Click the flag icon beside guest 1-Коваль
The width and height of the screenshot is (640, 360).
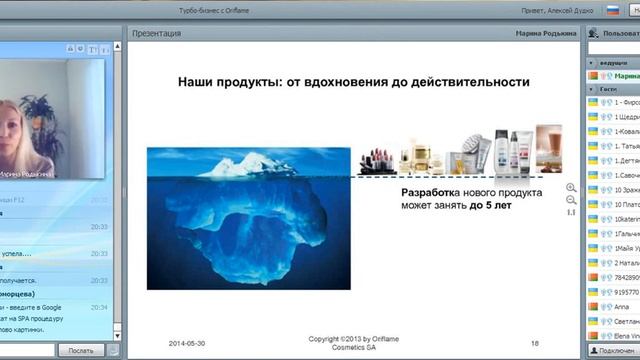pos(593,131)
